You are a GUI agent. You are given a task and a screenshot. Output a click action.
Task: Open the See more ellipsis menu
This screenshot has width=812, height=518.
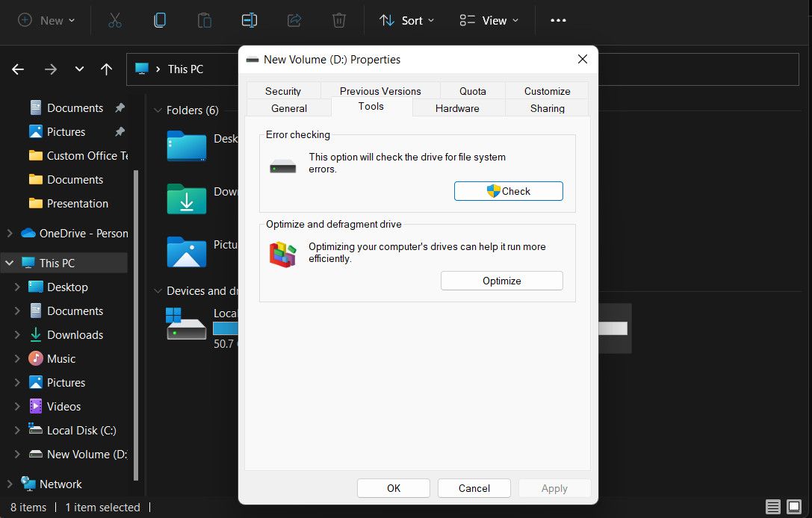click(558, 21)
